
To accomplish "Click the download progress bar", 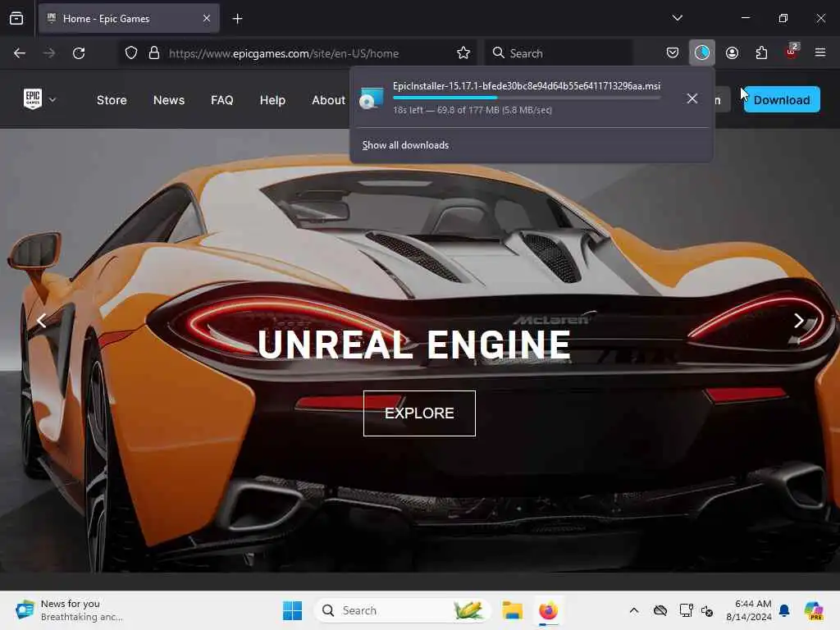I will (x=527, y=98).
